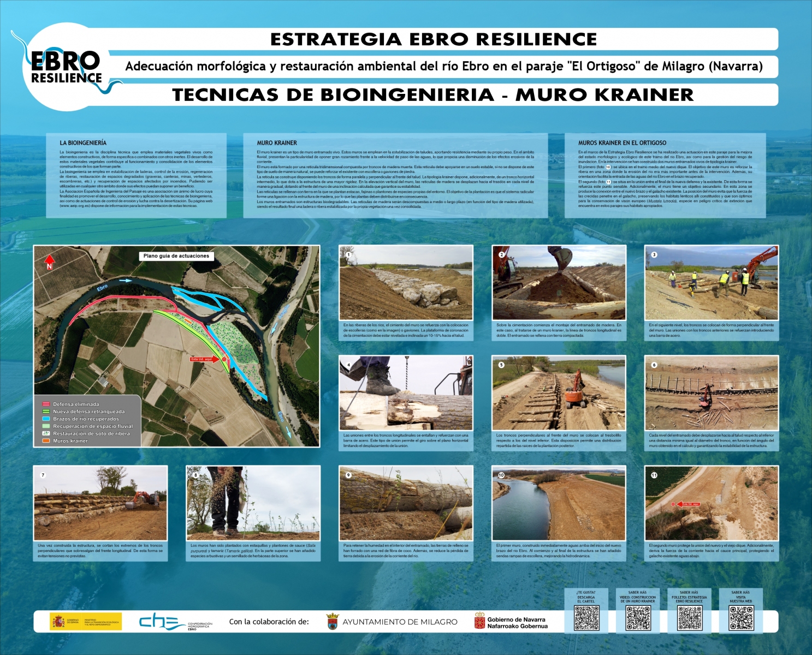Click the Ayuntamiento de Milagro coat of arms
The height and width of the screenshot is (655, 812).
point(332,622)
